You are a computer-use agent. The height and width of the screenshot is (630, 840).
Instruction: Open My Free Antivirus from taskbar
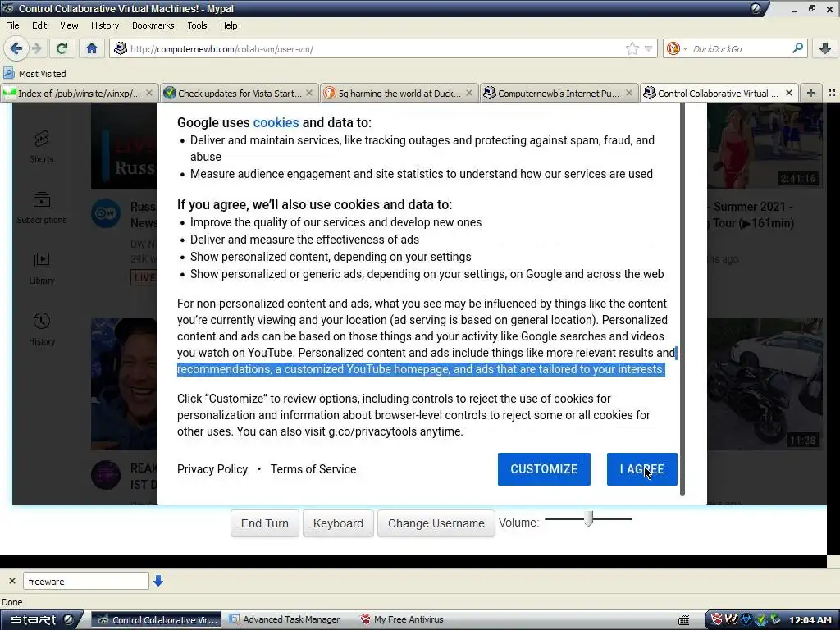click(402, 620)
